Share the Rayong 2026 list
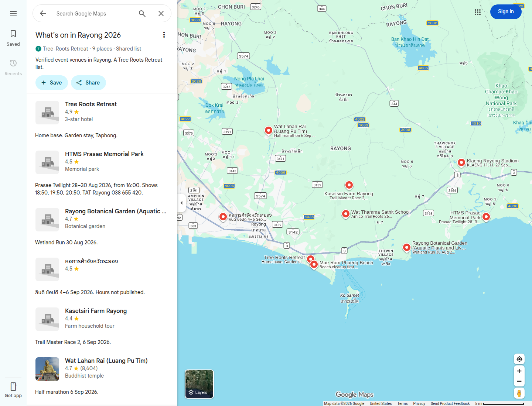The height and width of the screenshot is (406, 532). coord(88,83)
